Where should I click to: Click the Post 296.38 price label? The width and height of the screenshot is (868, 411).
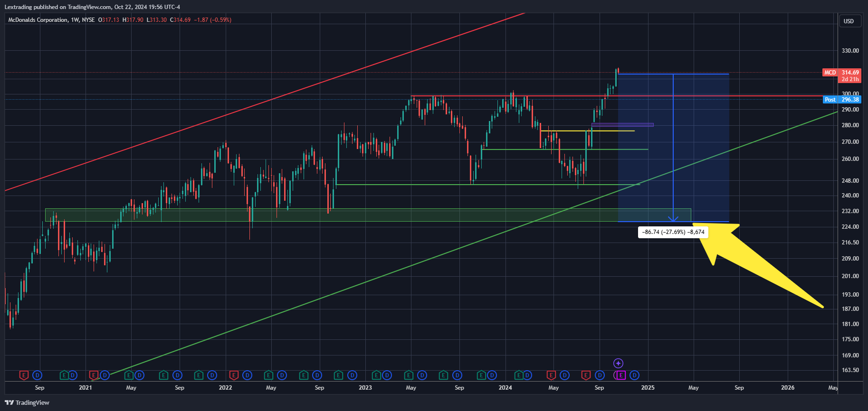(842, 100)
